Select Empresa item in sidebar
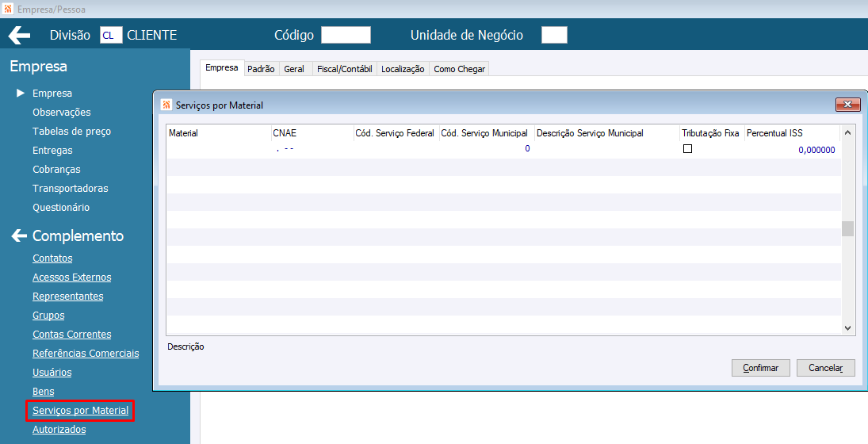 pyautogui.click(x=52, y=94)
